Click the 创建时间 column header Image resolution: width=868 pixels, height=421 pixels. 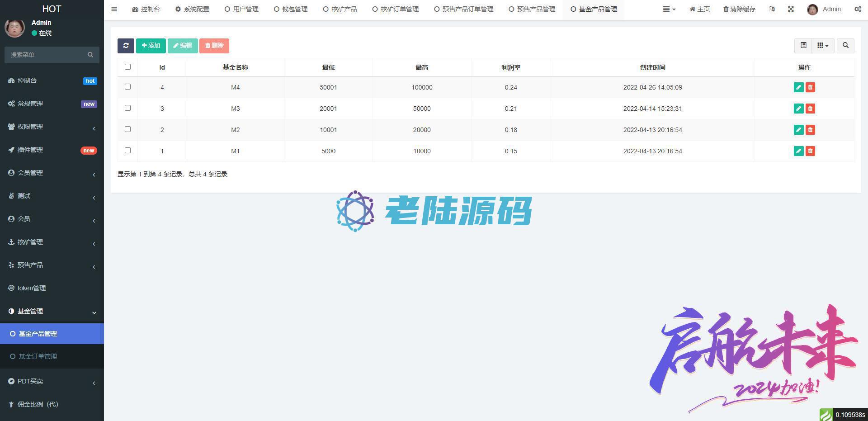652,67
